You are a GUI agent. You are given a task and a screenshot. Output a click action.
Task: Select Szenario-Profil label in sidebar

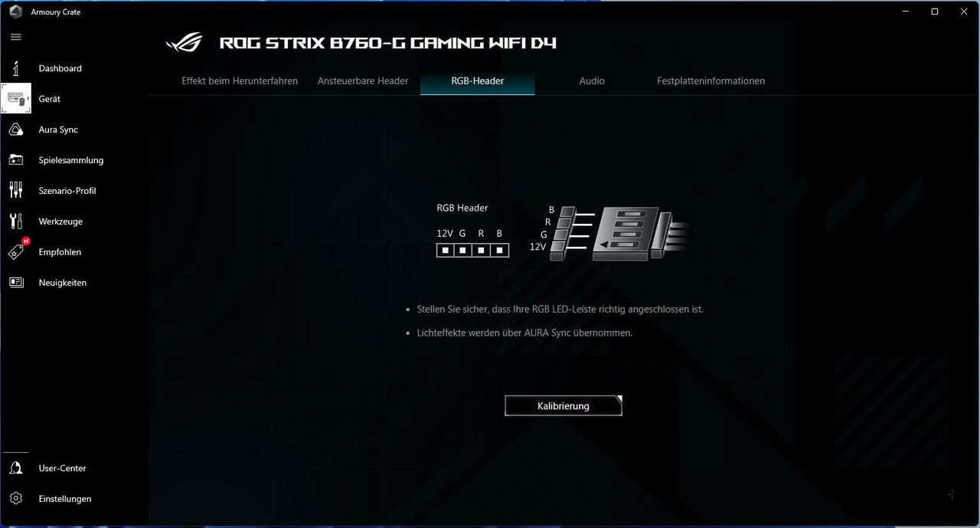click(67, 191)
